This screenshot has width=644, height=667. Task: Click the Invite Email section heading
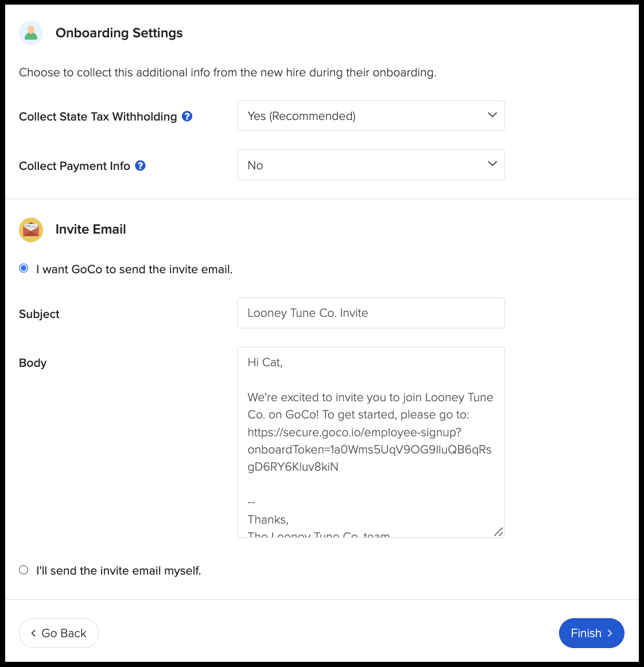click(91, 230)
